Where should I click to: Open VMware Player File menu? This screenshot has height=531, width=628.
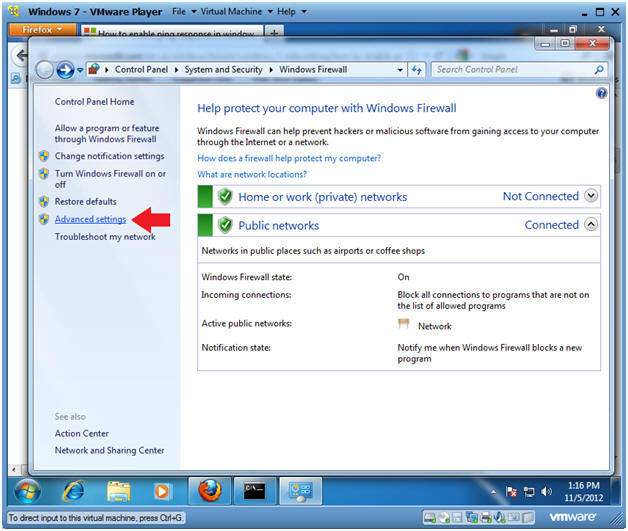click(183, 12)
